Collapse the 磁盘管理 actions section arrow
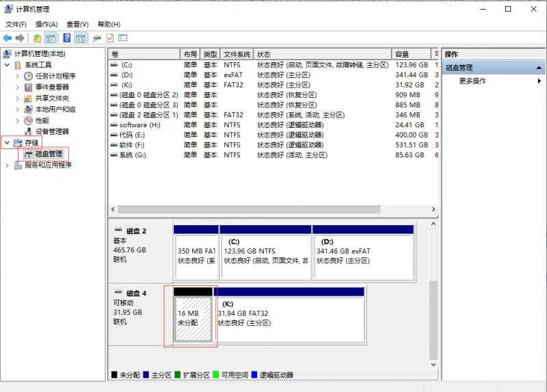This screenshot has height=392, width=547. 539,68
